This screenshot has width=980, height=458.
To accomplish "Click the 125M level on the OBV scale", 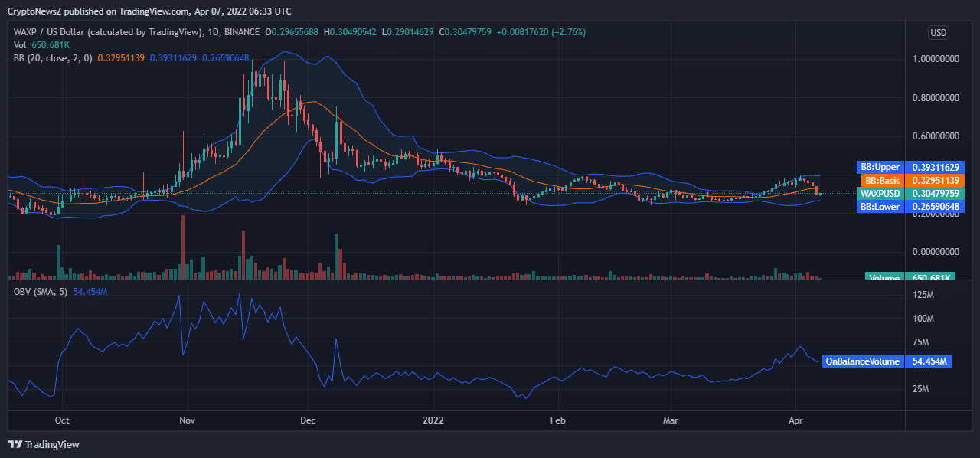I will pos(923,295).
